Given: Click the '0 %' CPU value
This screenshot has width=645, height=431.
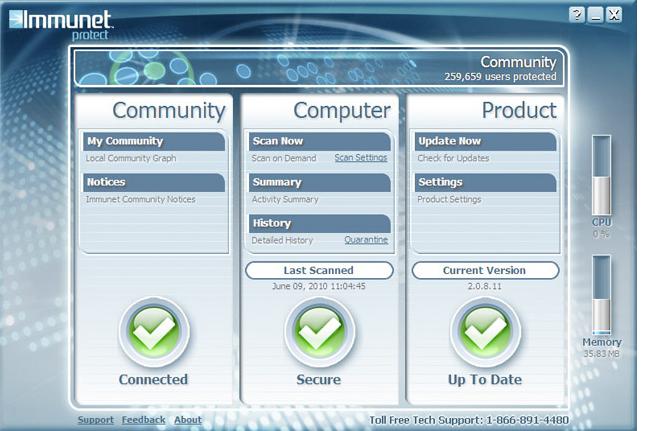Looking at the screenshot, I should coord(601,234).
